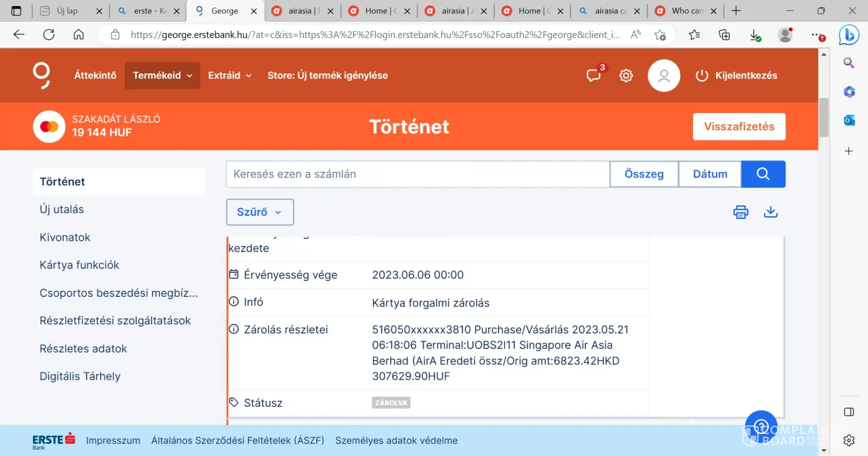Click the browser address bar URL
The image size is (868, 456).
pyautogui.click(x=375, y=35)
